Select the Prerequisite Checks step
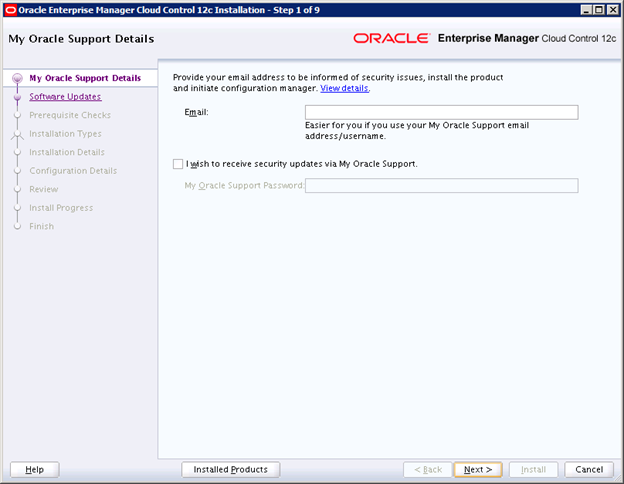624x484 pixels. pos(70,115)
